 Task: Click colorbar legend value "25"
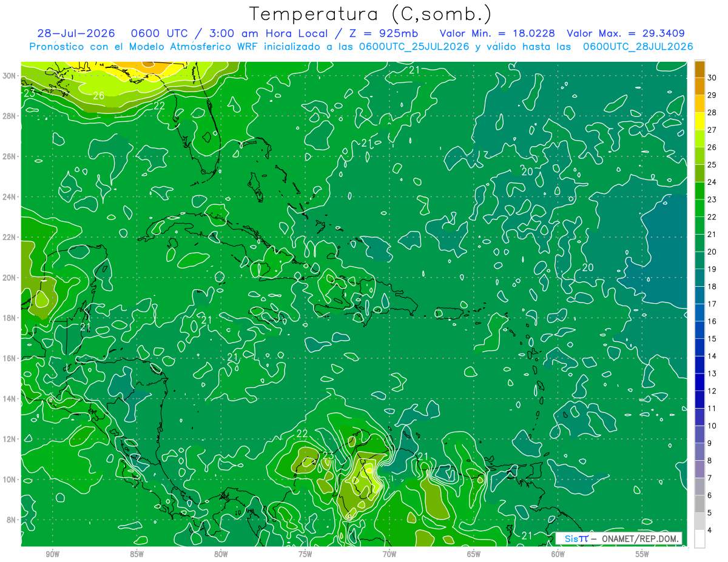point(712,165)
